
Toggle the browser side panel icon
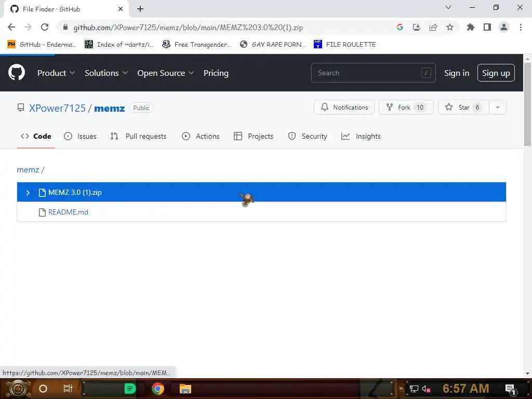487,27
